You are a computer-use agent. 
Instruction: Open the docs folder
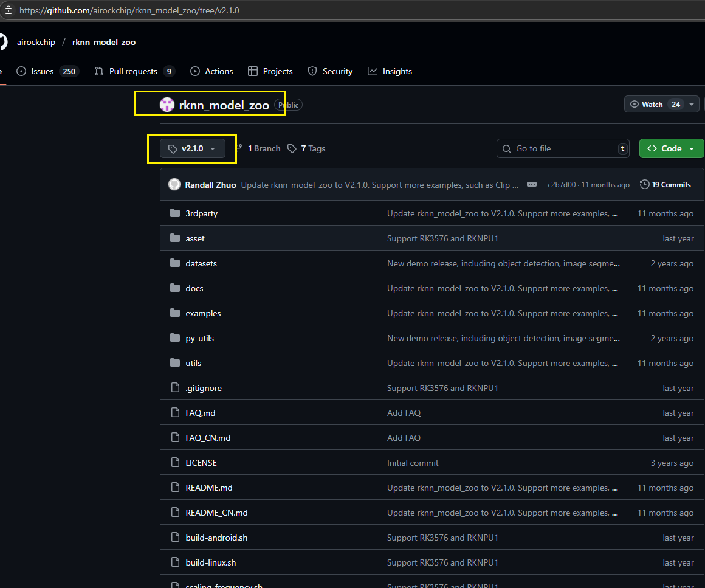pyautogui.click(x=194, y=288)
